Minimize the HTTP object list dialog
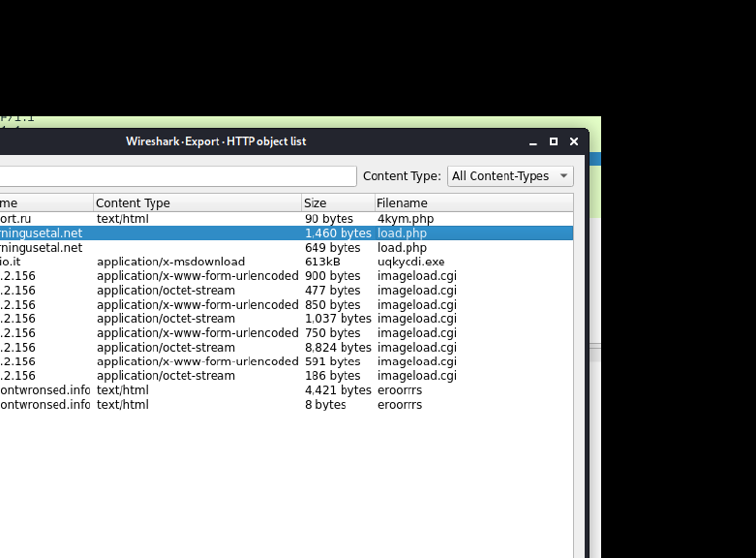 click(532, 141)
